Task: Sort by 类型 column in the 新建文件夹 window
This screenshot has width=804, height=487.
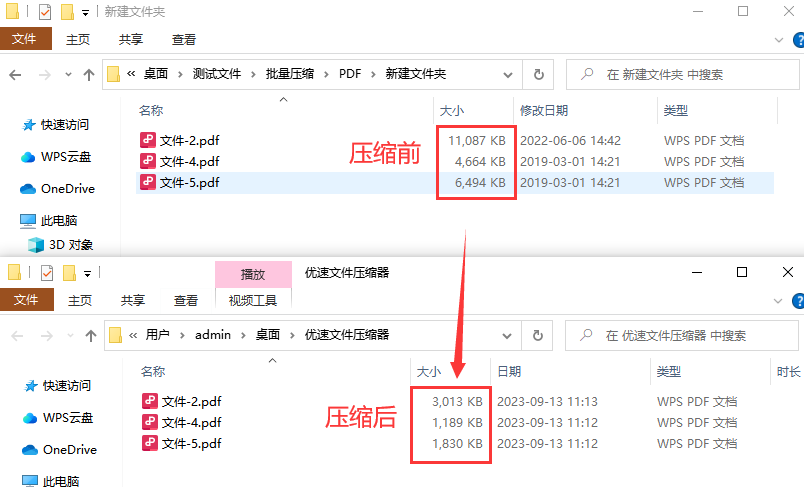Action: coord(675,111)
